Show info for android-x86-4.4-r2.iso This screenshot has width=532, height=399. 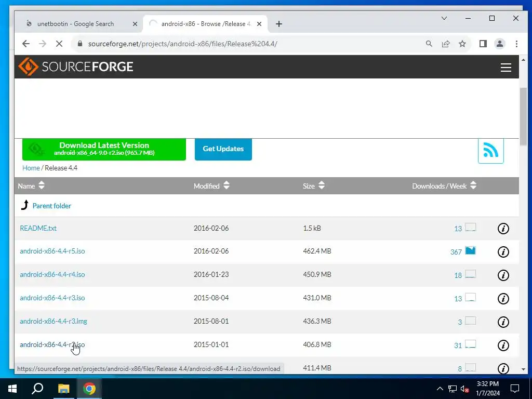point(503,345)
